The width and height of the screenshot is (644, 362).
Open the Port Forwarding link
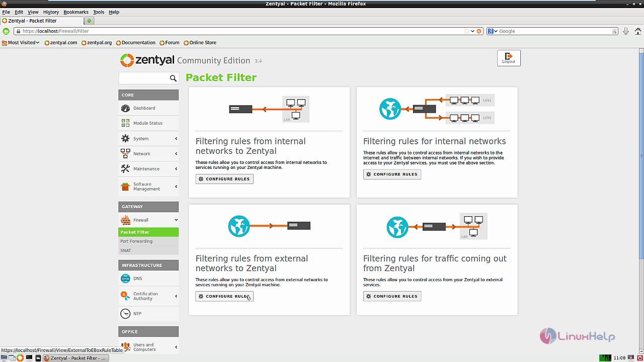tap(136, 241)
